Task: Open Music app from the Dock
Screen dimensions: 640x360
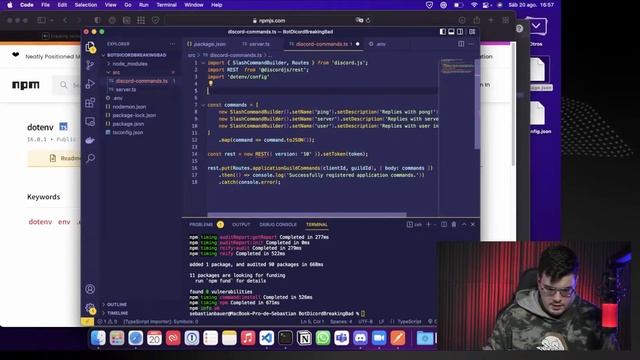Action: 248,338
